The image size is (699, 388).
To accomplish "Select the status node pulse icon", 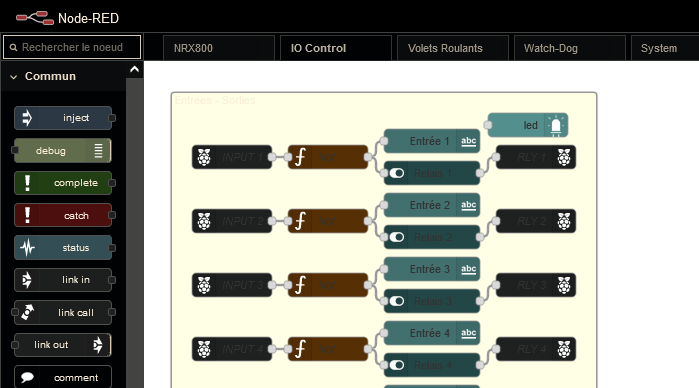I will coord(27,248).
